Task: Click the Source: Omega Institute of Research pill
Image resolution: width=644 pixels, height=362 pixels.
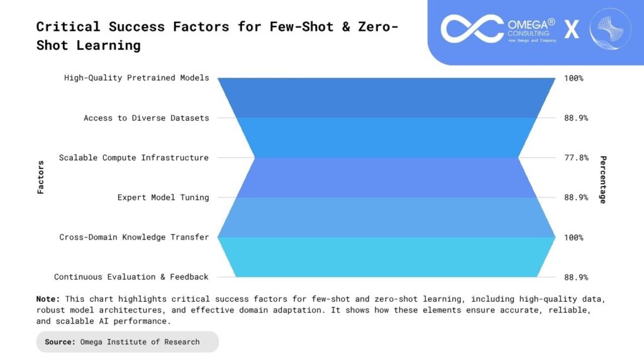Action: (128, 342)
